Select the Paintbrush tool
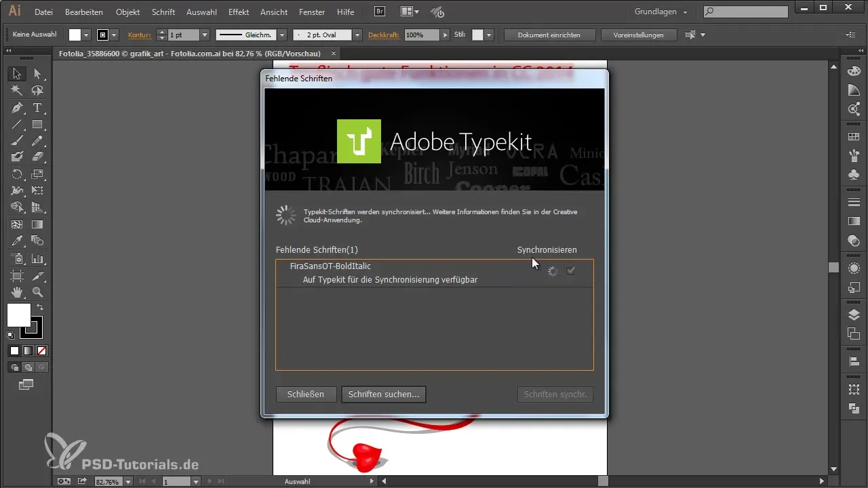868x488 pixels. point(17,140)
